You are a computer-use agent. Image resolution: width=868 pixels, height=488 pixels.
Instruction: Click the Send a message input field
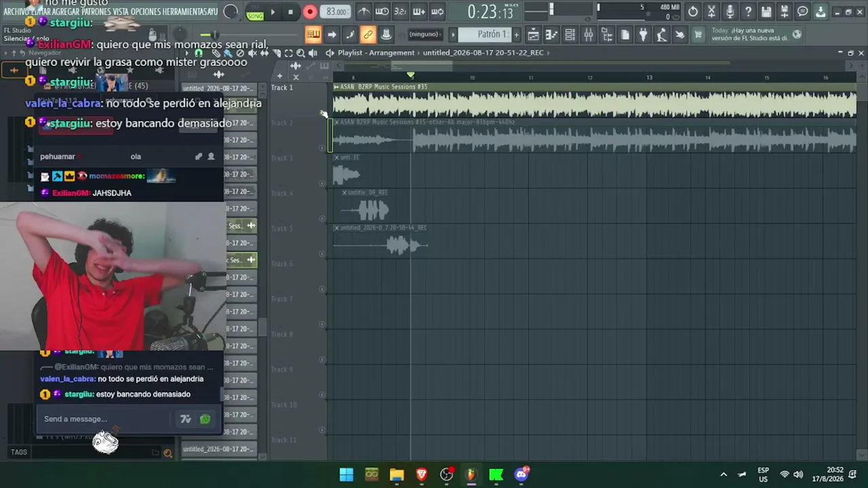coord(105,419)
